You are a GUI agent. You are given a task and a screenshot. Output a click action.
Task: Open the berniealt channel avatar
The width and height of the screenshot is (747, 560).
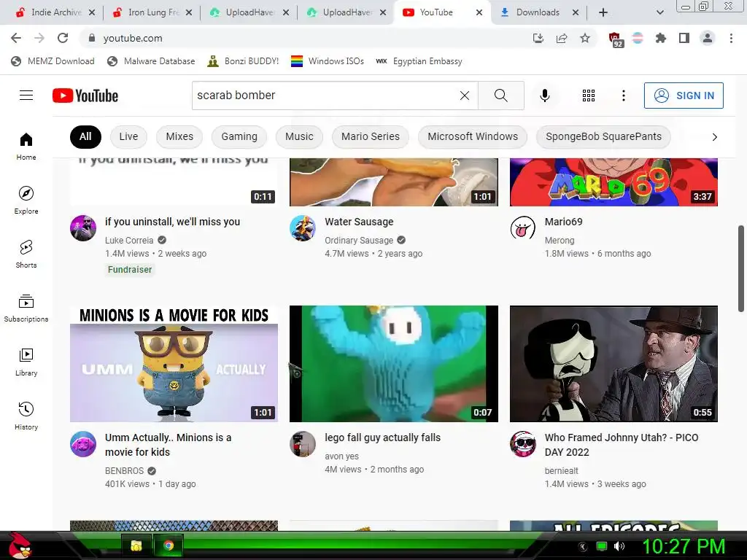point(523,444)
